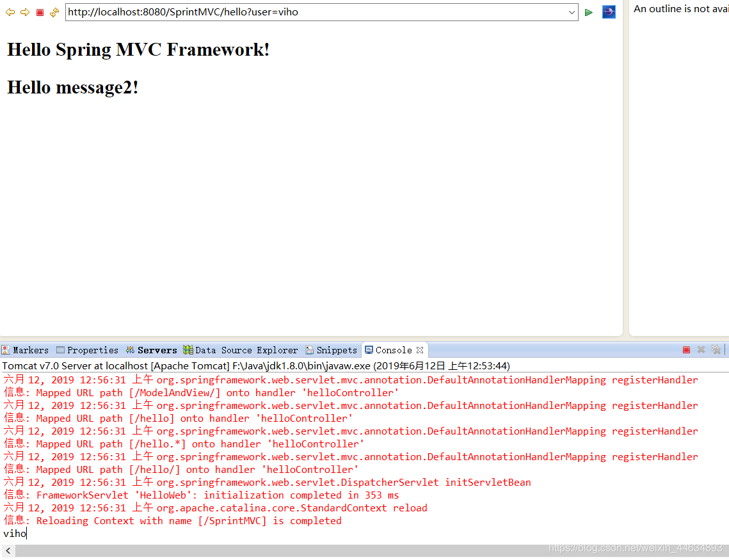Click the console horizontal scrollbar track
This screenshot has height=560, width=729.
pyautogui.click(x=371, y=550)
